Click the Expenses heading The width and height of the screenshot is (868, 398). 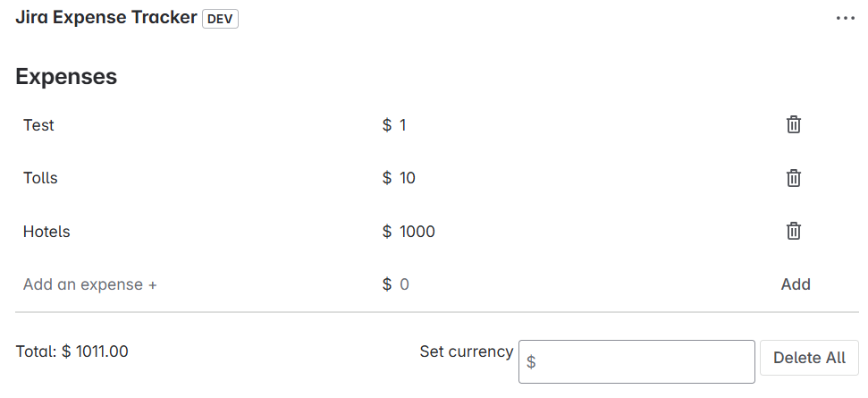pyautogui.click(x=66, y=76)
